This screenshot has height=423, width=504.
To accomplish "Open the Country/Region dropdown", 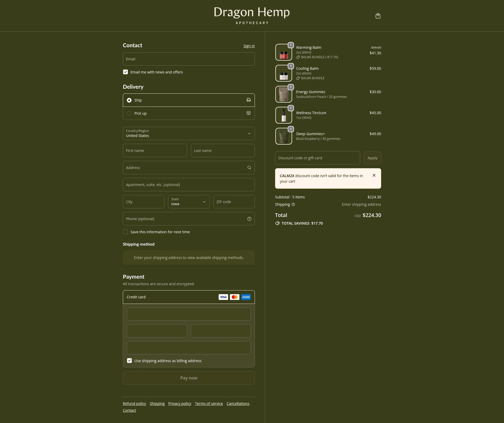I will pos(188,134).
